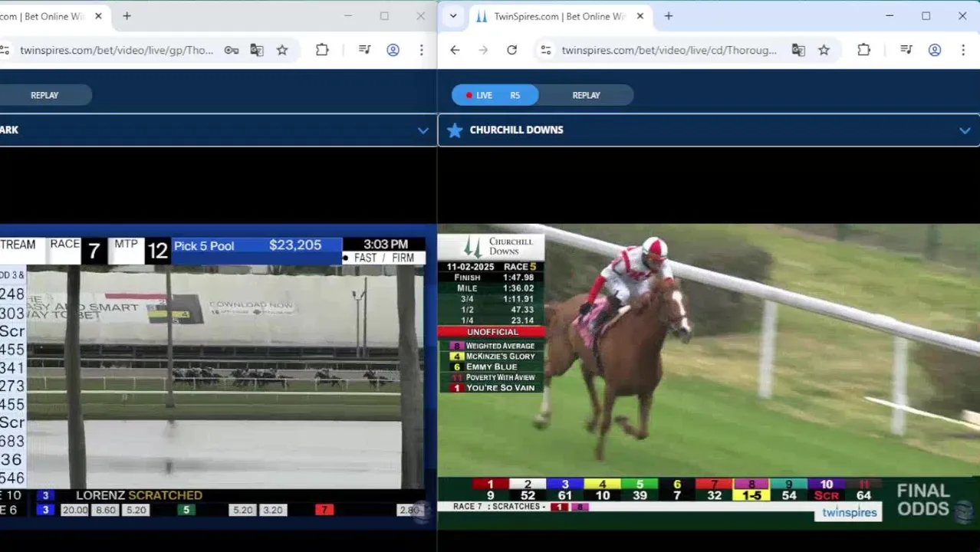Focus the address bar in right window

tap(669, 50)
